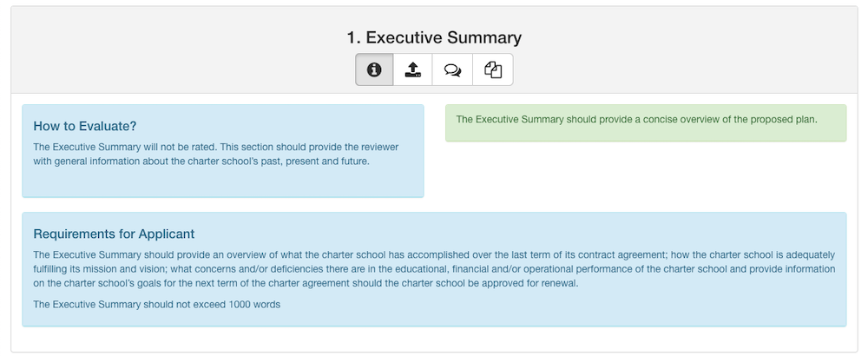This screenshot has height=356, width=868.
Task: Click the "Requirements for Applicant" heading
Action: [114, 234]
